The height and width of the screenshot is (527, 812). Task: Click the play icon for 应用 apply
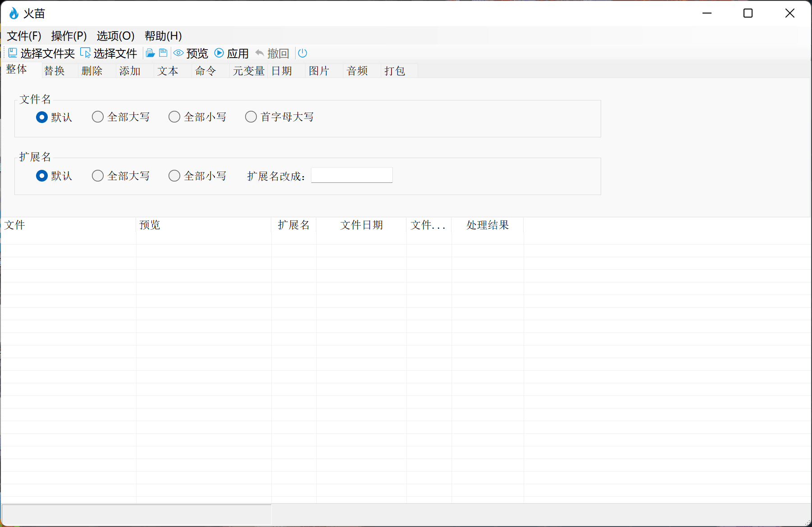point(219,53)
